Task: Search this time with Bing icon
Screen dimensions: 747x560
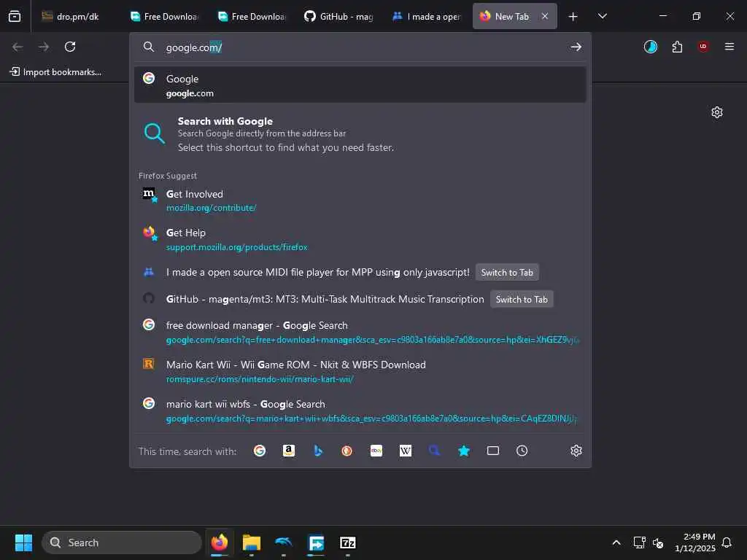Action: click(318, 451)
